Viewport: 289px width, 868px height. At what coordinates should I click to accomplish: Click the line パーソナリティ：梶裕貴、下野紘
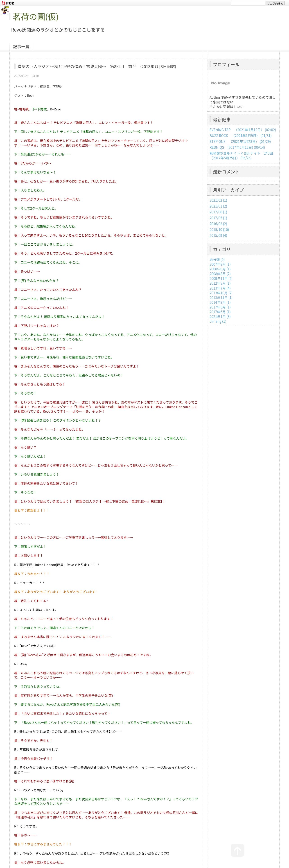(38, 87)
